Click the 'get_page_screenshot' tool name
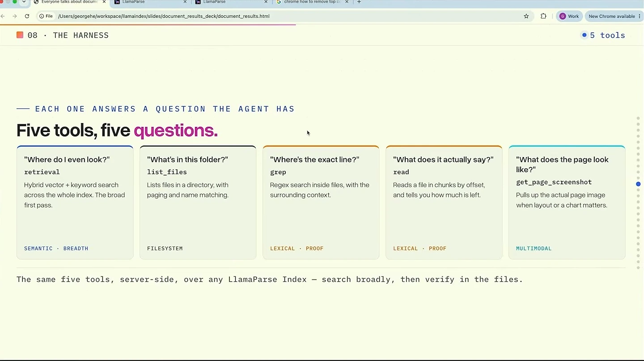This screenshot has height=361, width=644. click(x=554, y=182)
